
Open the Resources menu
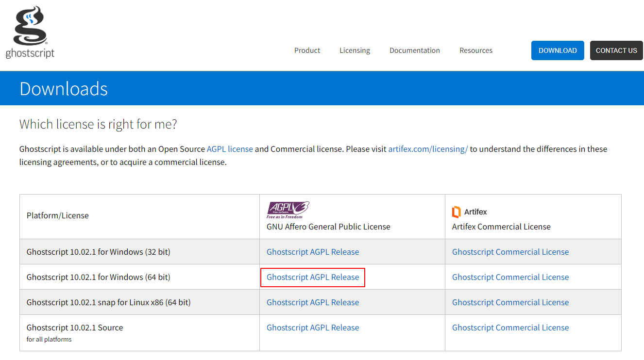475,50
